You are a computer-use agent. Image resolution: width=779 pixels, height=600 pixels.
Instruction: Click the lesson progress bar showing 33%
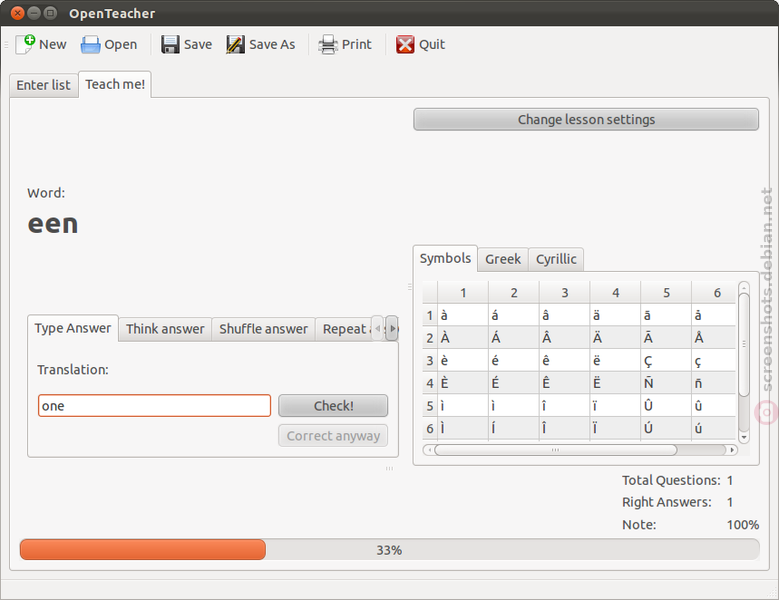coord(390,550)
